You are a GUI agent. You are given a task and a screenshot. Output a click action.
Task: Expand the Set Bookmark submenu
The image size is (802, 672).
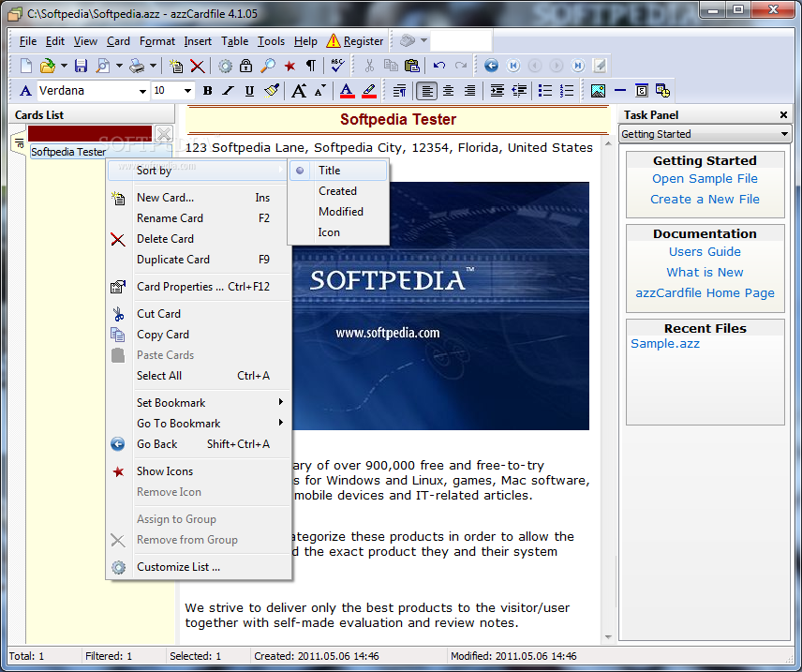[210, 403]
